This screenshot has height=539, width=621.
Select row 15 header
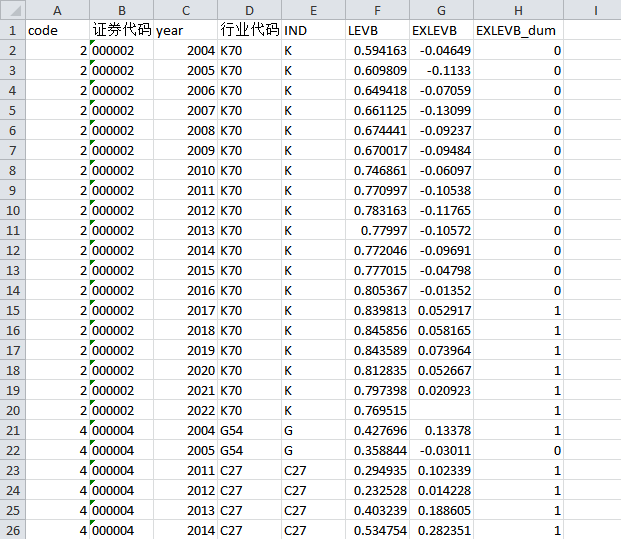coord(13,310)
